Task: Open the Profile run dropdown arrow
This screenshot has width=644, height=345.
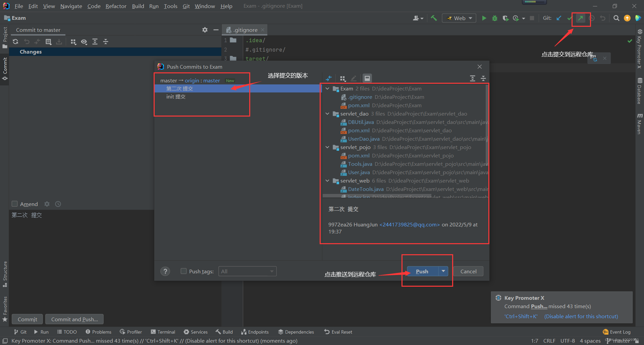Action: point(523,18)
